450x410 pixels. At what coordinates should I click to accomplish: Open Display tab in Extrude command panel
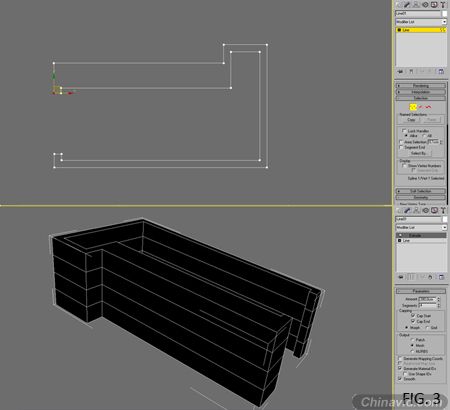click(x=434, y=210)
